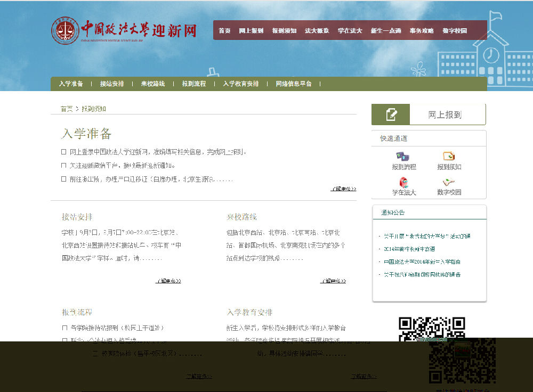Click the paragraph starting 包括北京西站
Viewport: 533px width, 392px height.
tap(286, 245)
